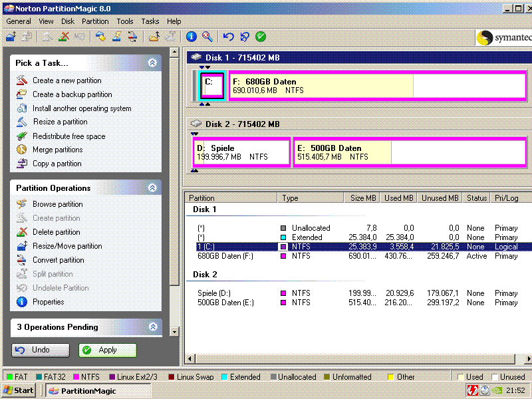Click Resize/Move partition link
This screenshot has height=399, width=532.
point(67,246)
